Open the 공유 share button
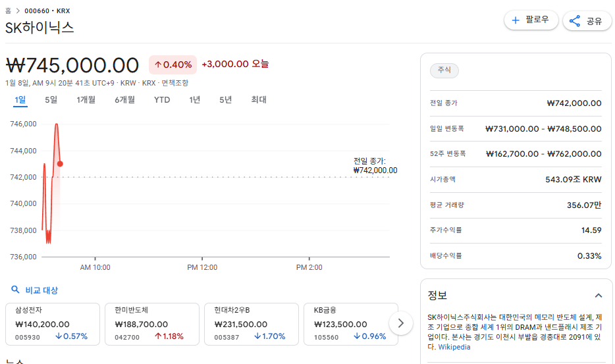The image size is (615, 364). [587, 21]
